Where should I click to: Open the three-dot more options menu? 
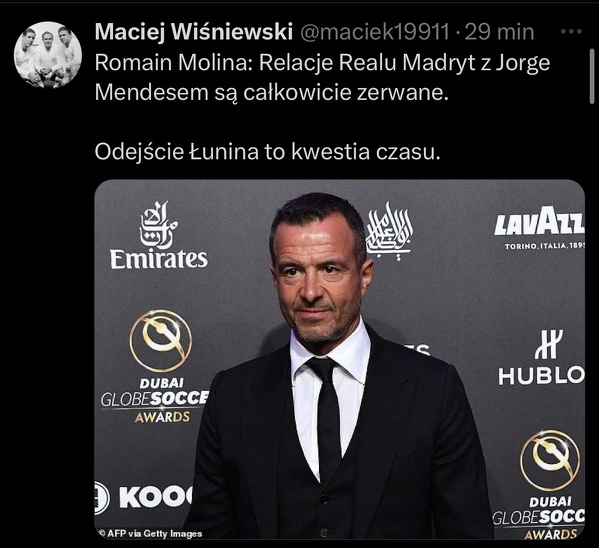tap(571, 32)
